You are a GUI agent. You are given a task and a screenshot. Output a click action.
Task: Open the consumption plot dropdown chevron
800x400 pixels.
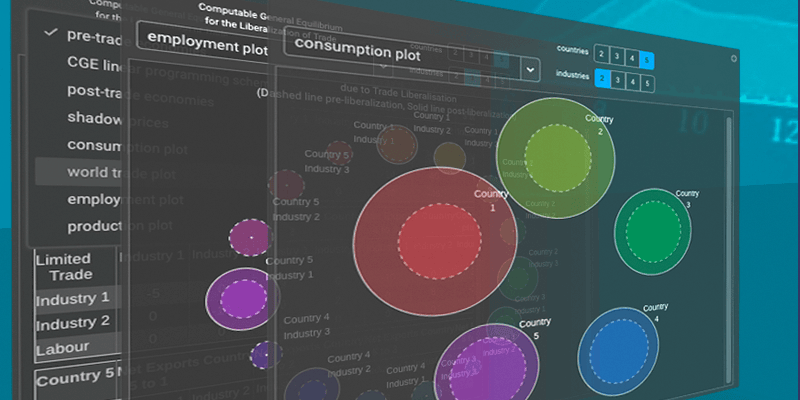click(530, 69)
